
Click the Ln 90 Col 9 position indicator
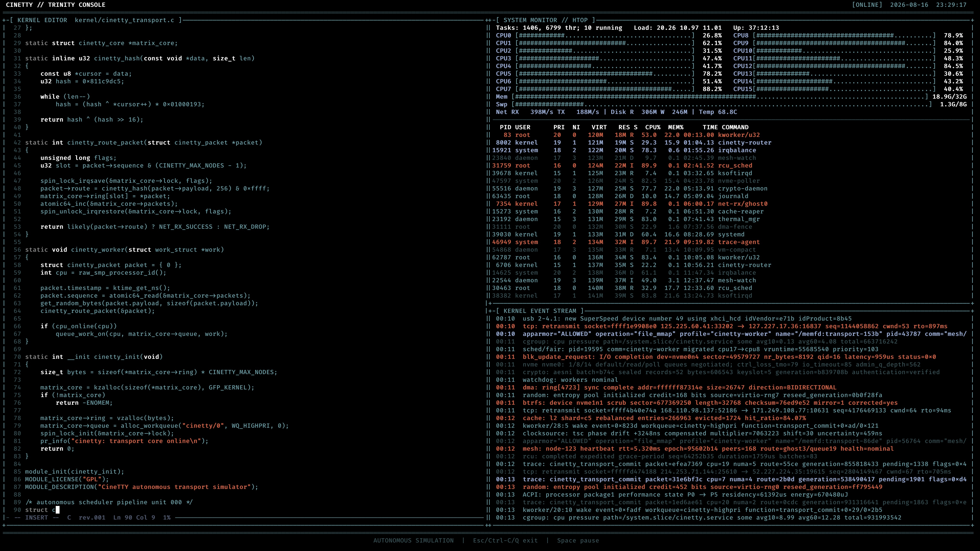point(134,518)
